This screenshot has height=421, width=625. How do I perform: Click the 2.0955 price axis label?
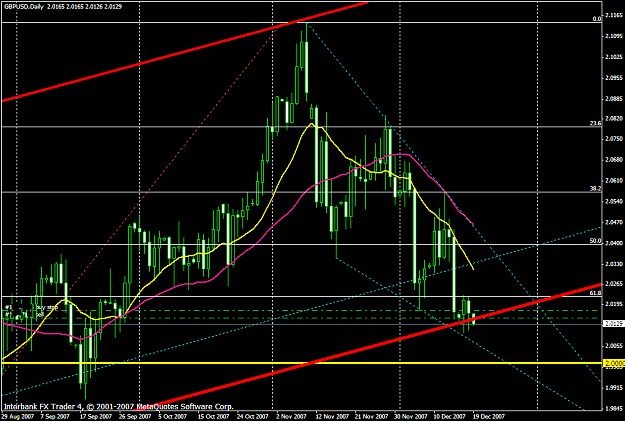click(x=614, y=78)
